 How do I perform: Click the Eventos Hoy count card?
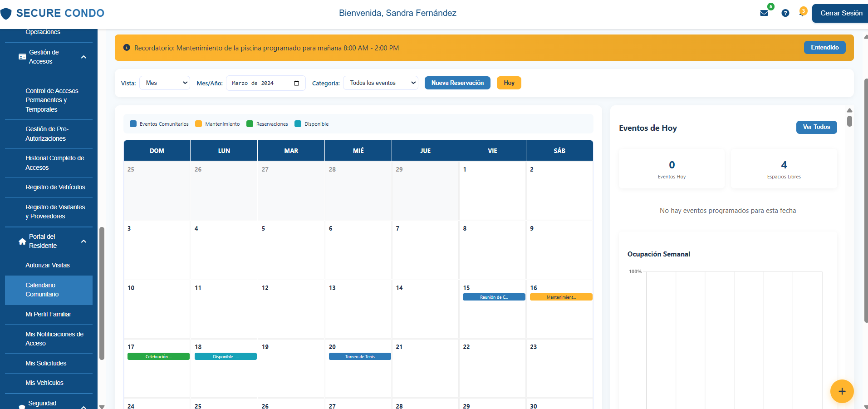click(672, 169)
